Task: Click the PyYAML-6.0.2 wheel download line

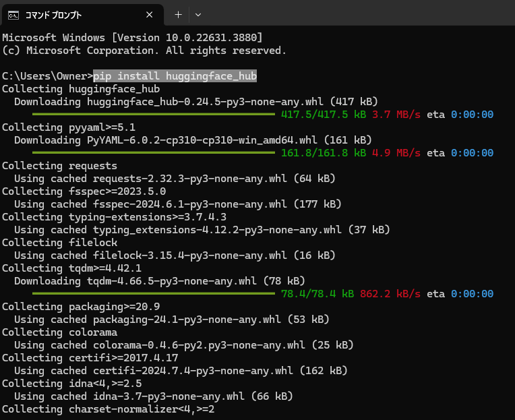Action: (193, 140)
